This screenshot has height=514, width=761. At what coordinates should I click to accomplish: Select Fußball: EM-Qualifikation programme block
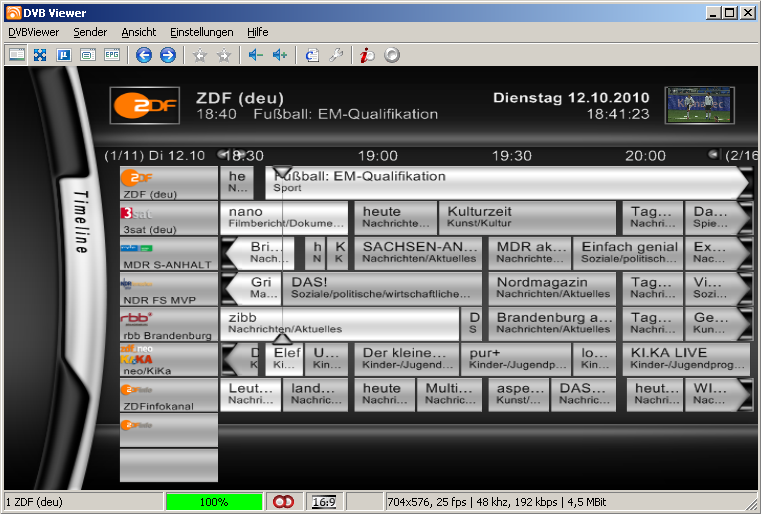[x=507, y=183]
